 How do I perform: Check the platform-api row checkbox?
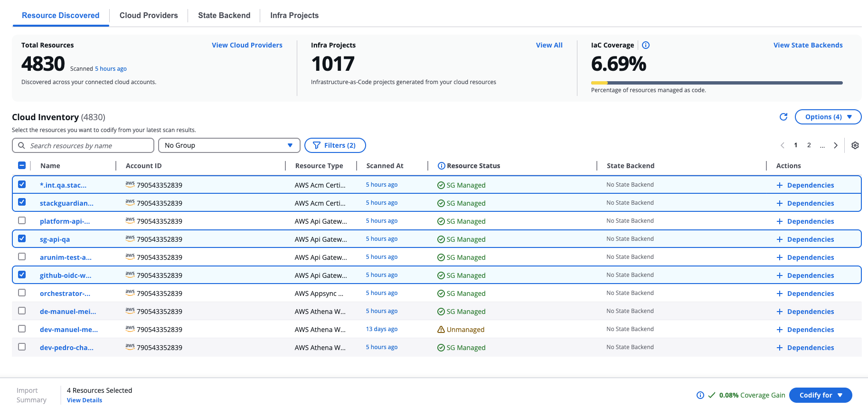coord(22,220)
